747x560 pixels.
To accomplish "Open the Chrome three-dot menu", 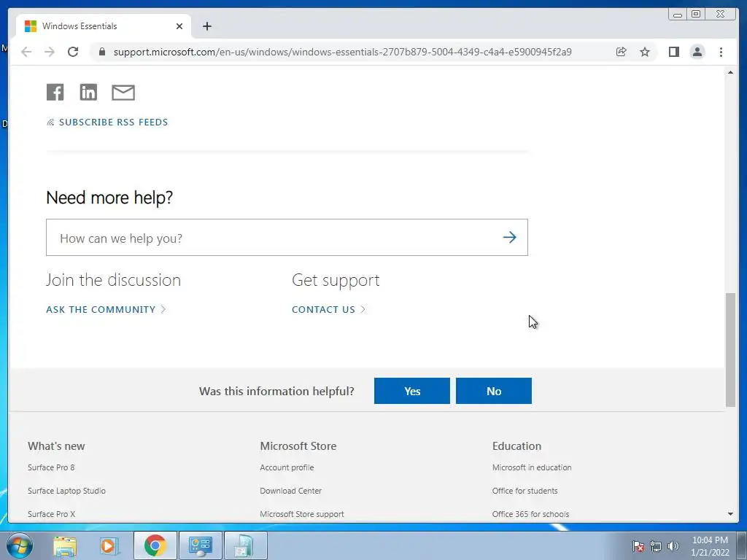I will pyautogui.click(x=721, y=52).
